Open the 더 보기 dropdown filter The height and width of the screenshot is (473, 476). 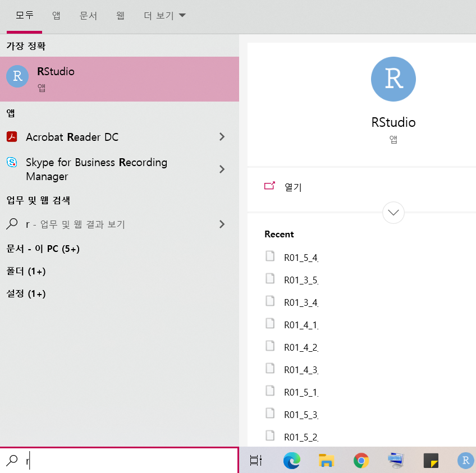pyautogui.click(x=164, y=16)
